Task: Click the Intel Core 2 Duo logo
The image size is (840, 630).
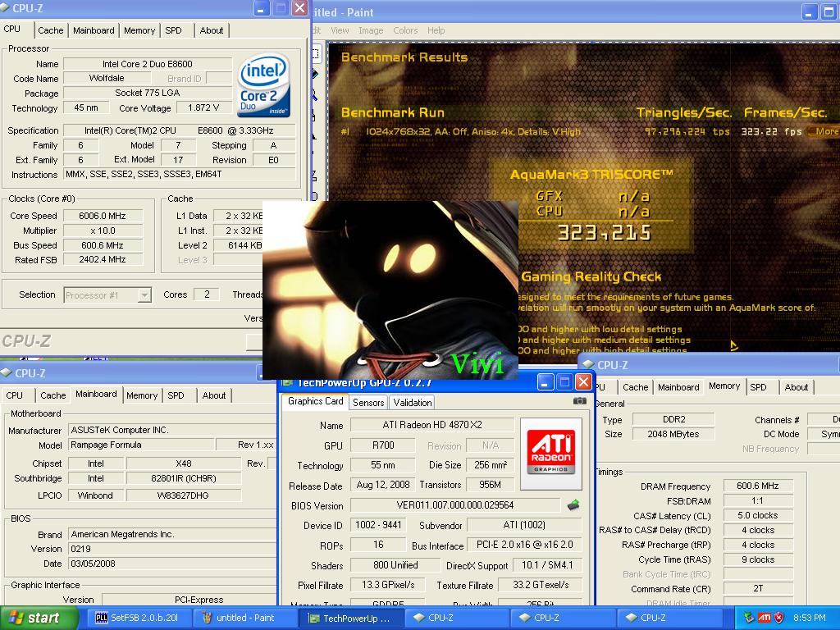Action: click(264, 84)
